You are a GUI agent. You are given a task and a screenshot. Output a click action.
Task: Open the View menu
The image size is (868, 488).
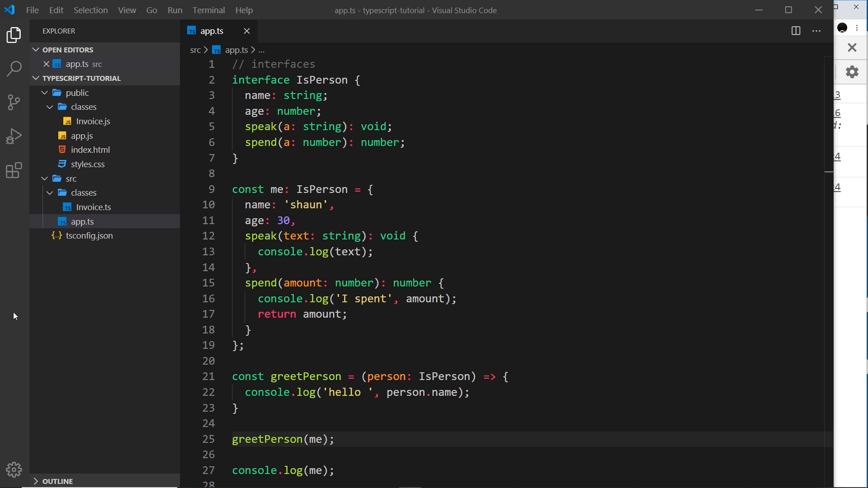127,10
